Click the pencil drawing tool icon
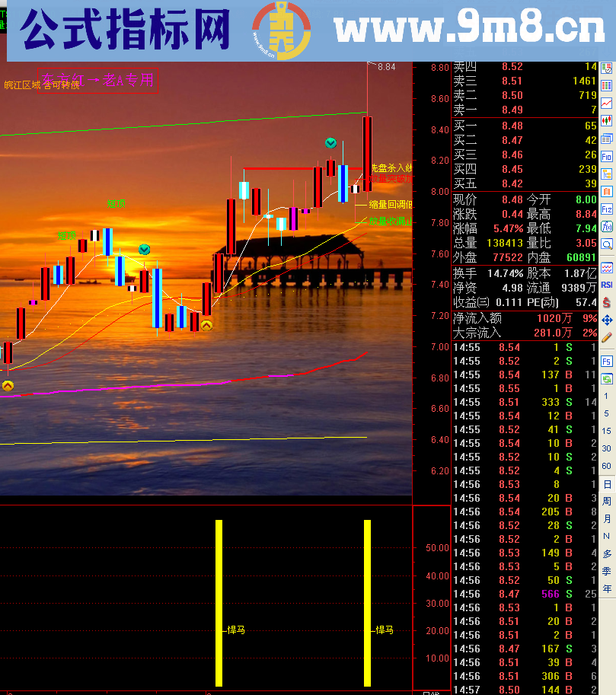 (x=607, y=336)
